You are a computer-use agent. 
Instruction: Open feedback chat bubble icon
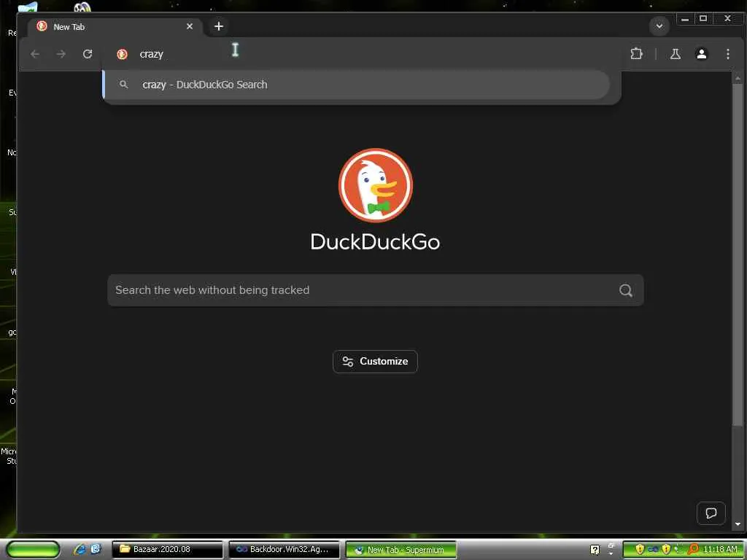711,513
